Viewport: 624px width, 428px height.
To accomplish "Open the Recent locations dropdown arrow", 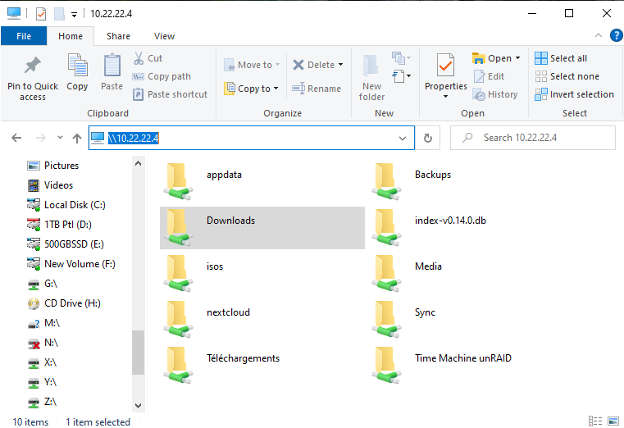I will tap(60, 137).
